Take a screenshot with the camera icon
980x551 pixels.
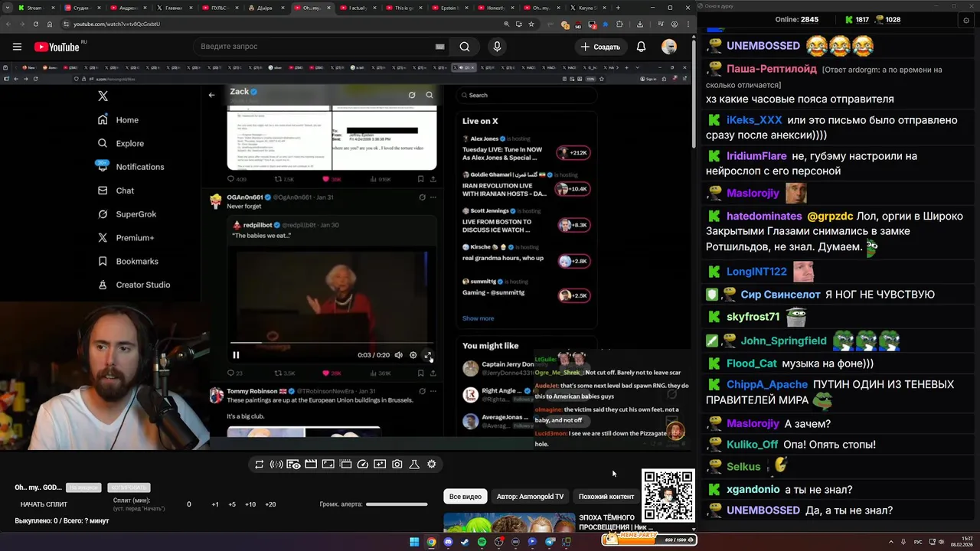pyautogui.click(x=397, y=465)
